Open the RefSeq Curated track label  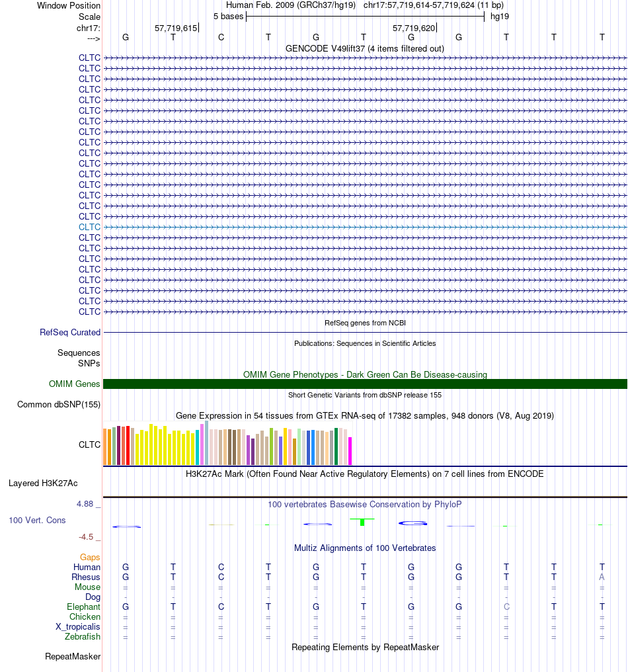tap(70, 332)
